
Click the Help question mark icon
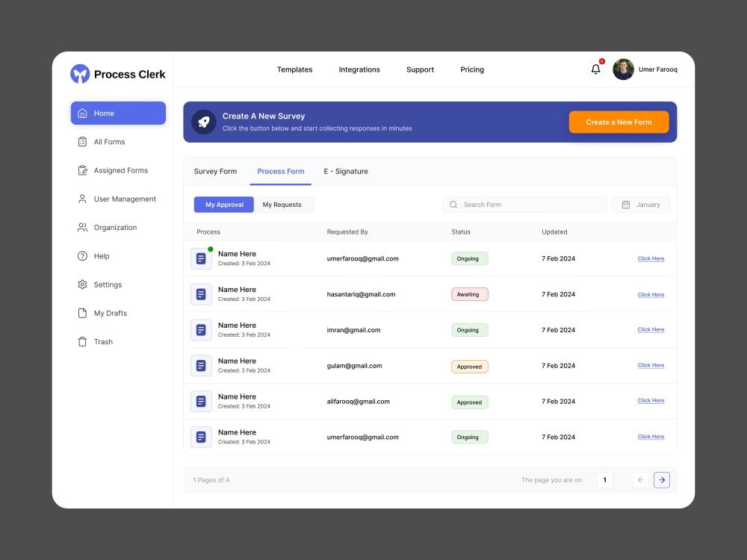tap(82, 256)
